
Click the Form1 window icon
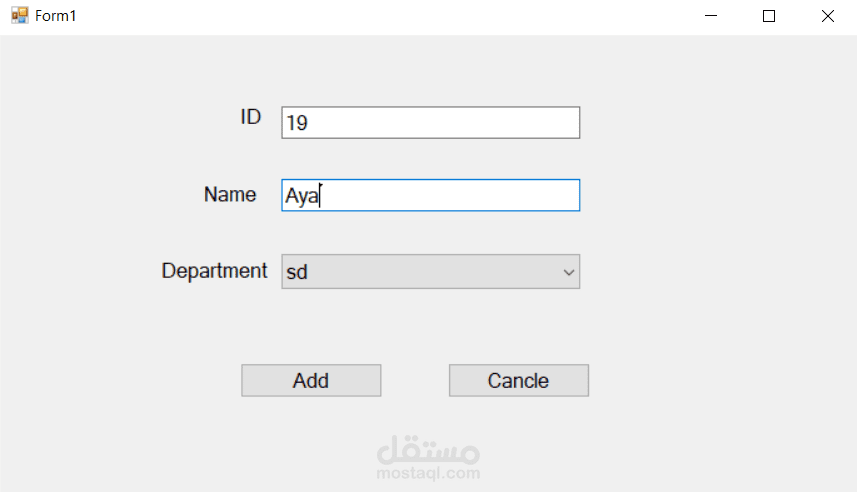point(19,16)
